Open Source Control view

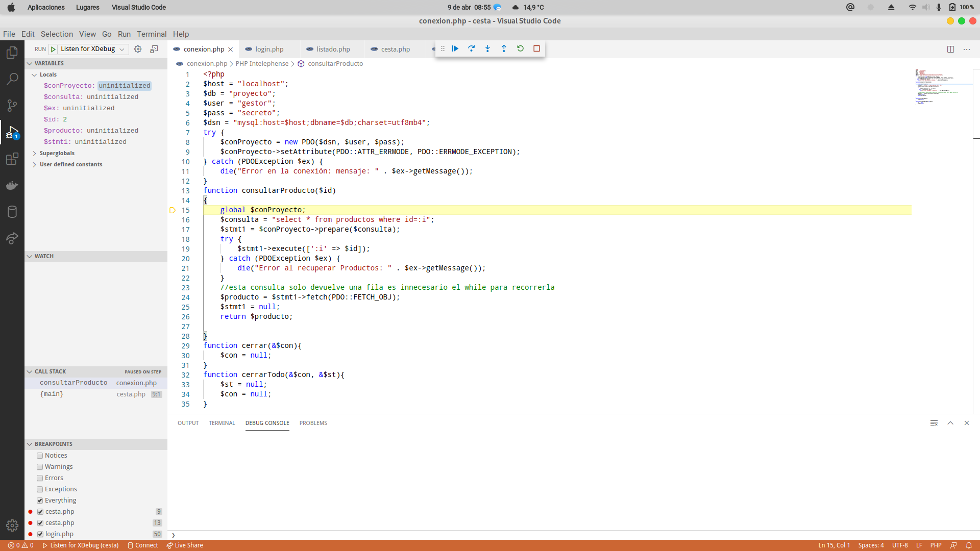12,106
